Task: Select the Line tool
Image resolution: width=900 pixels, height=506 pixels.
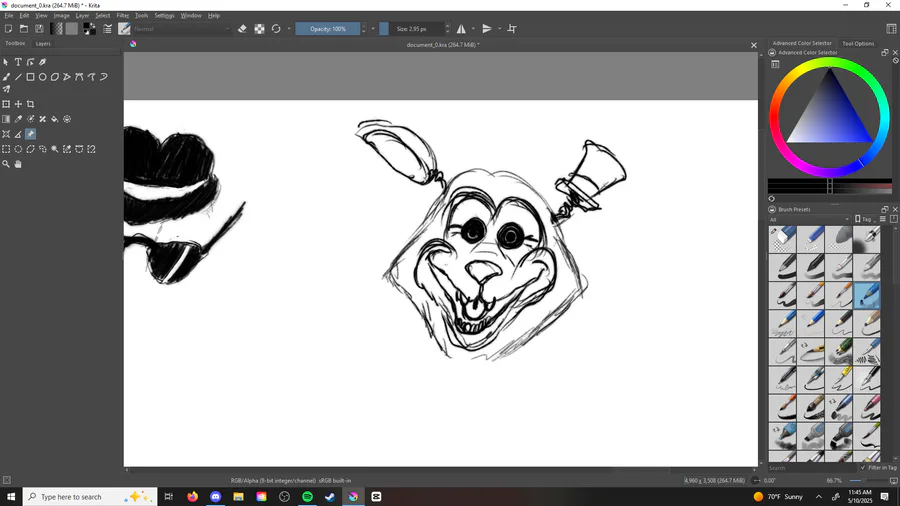Action: point(18,77)
